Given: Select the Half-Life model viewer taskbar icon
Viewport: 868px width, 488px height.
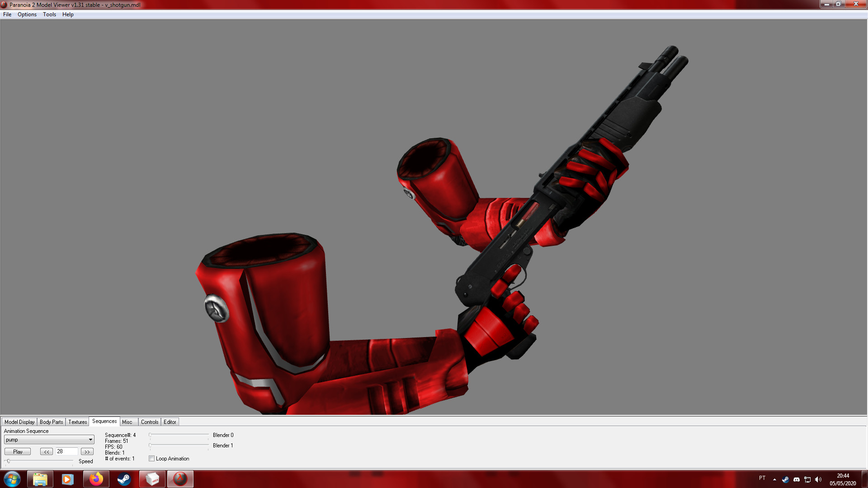Looking at the screenshot, I should pos(180,479).
